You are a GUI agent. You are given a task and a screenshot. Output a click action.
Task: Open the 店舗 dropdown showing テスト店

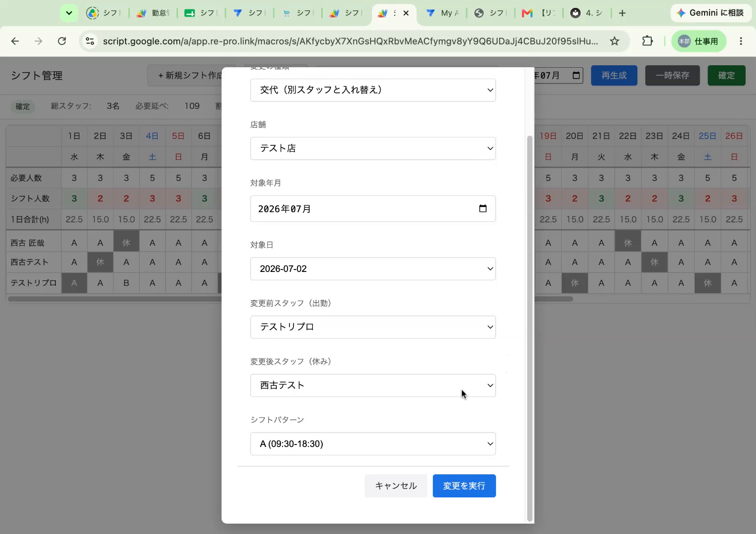tap(373, 148)
